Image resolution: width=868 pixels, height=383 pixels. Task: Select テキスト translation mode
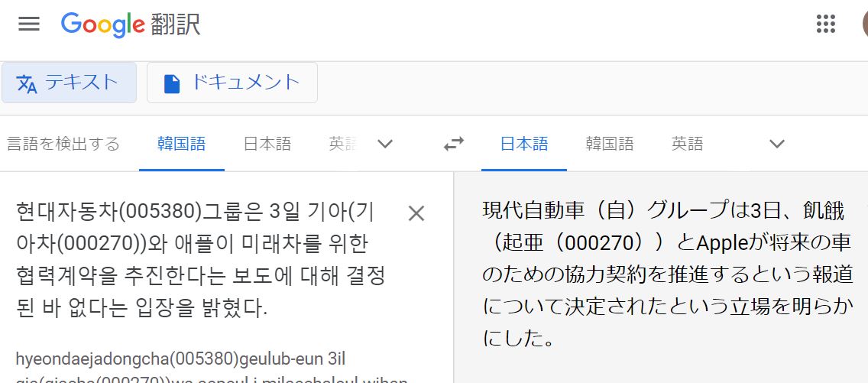[69, 83]
